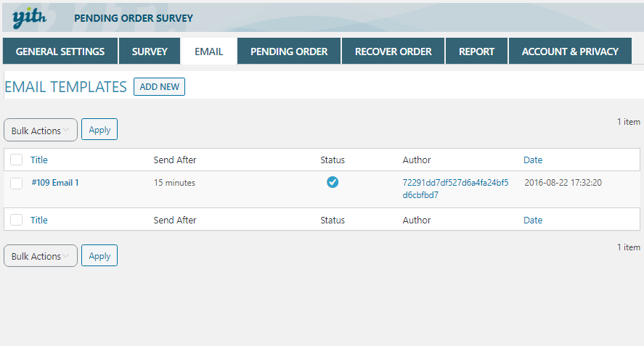The image size is (644, 346).
Task: Go to the Pending Order tab
Action: click(289, 52)
